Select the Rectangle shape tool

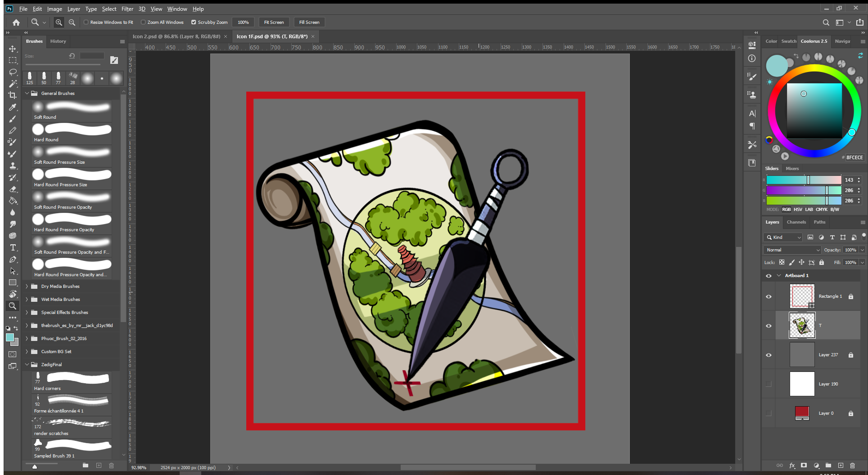pos(13,282)
